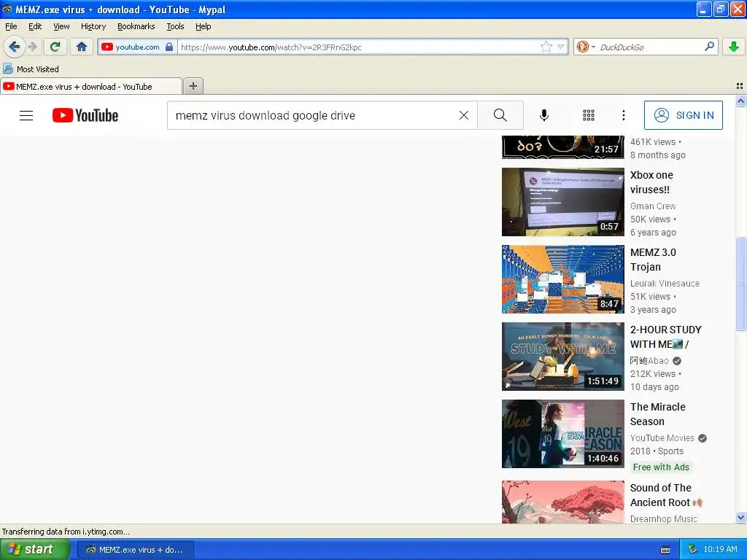Open YouTube settings three-dot menu

(x=624, y=115)
